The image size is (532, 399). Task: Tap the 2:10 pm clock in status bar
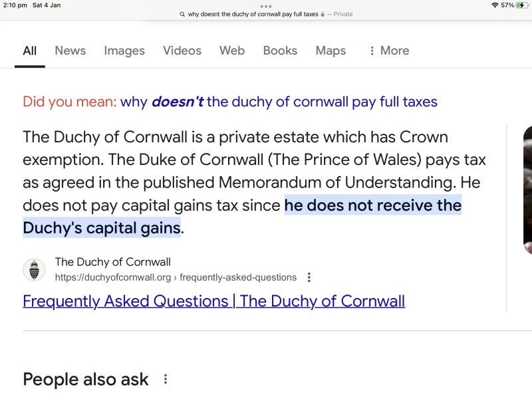tap(15, 5)
